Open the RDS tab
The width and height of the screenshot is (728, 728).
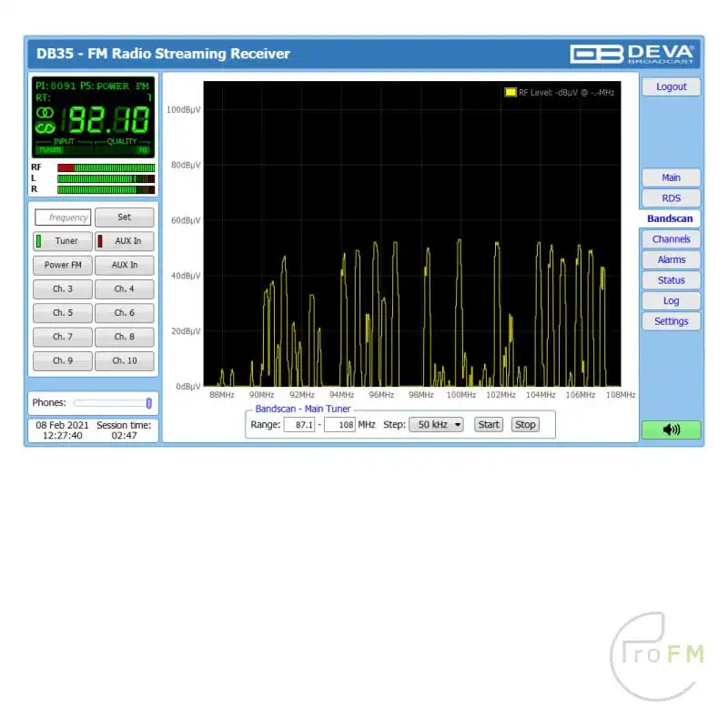click(671, 197)
